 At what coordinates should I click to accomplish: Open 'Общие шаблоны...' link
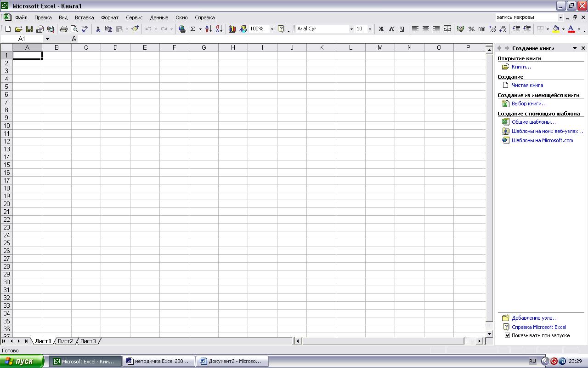[x=534, y=122]
